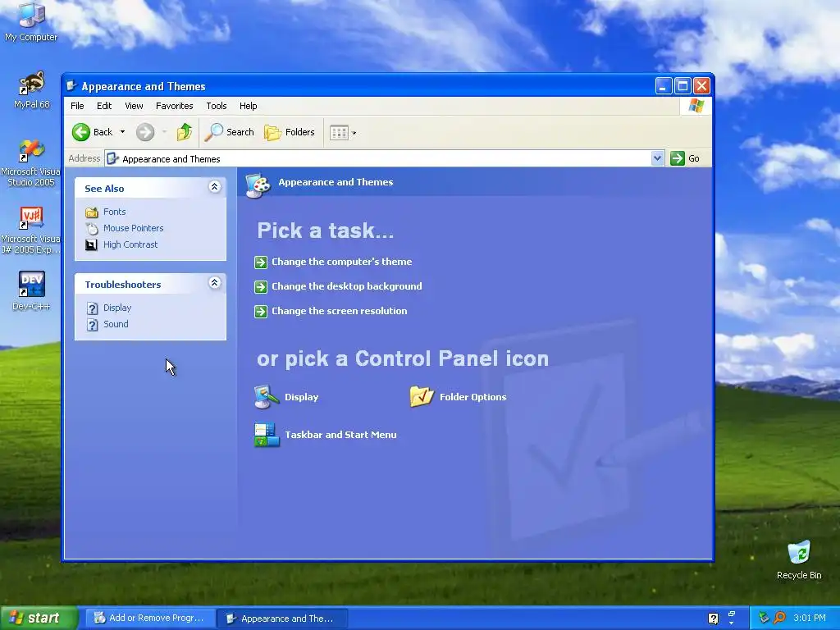840x630 pixels.
Task: Minimize the Appearance and Themes window
Action: (x=663, y=85)
